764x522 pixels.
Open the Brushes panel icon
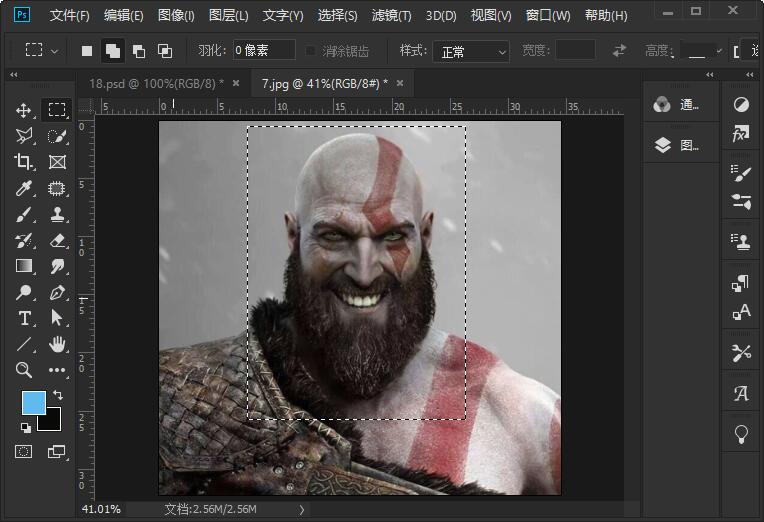(x=741, y=173)
